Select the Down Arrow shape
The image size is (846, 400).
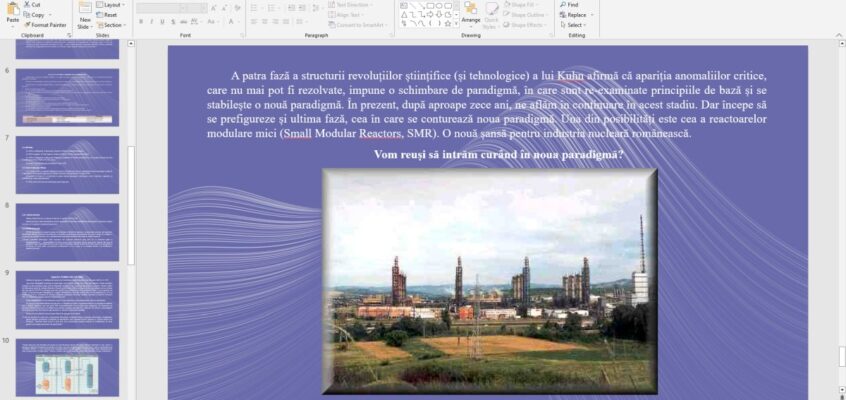439,14
